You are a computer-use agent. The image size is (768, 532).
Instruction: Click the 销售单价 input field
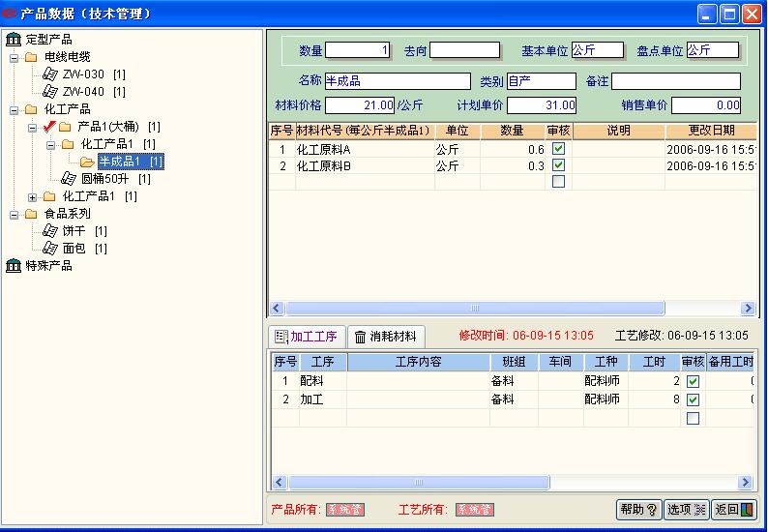click(x=706, y=105)
